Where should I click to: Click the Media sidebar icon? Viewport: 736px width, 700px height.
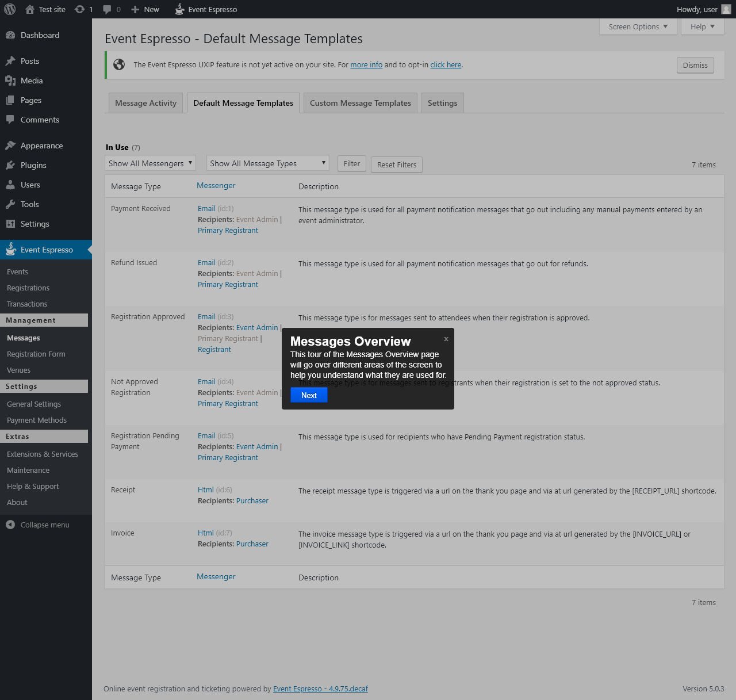pos(10,81)
